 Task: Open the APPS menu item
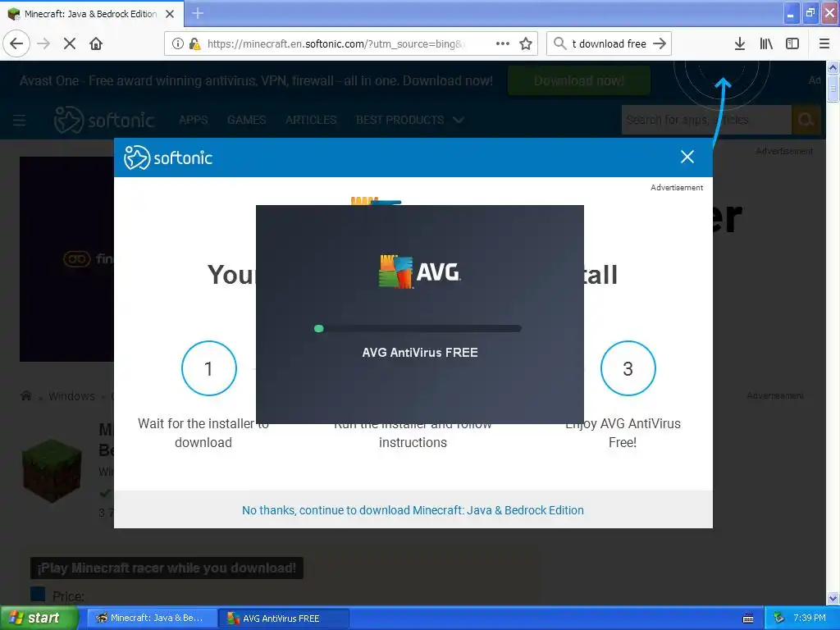194,120
